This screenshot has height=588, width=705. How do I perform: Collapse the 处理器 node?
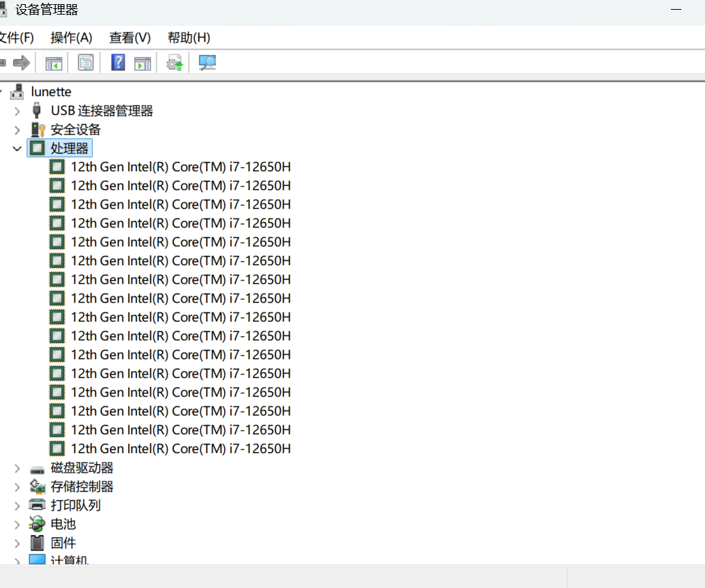[17, 148]
